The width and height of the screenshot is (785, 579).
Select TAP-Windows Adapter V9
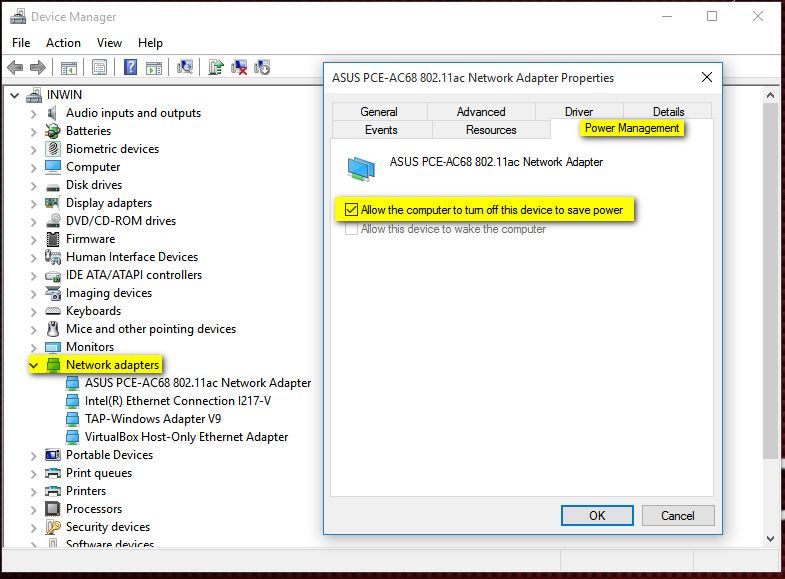click(153, 419)
